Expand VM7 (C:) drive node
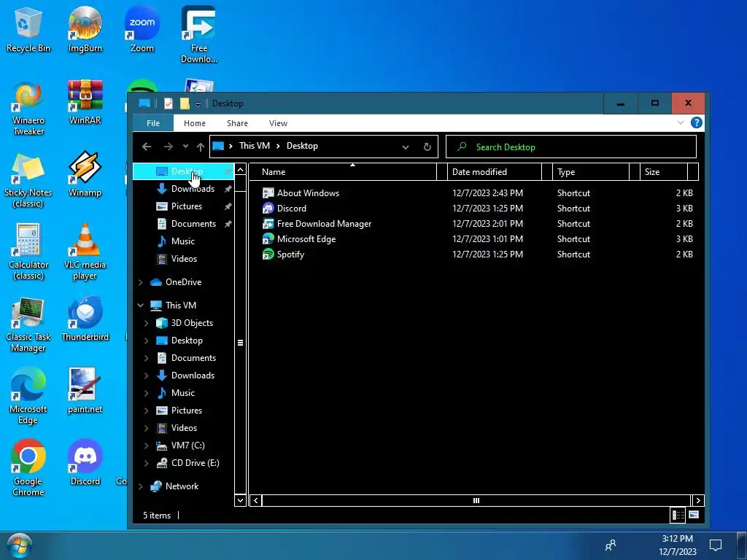Image resolution: width=747 pixels, height=560 pixels. click(x=146, y=446)
